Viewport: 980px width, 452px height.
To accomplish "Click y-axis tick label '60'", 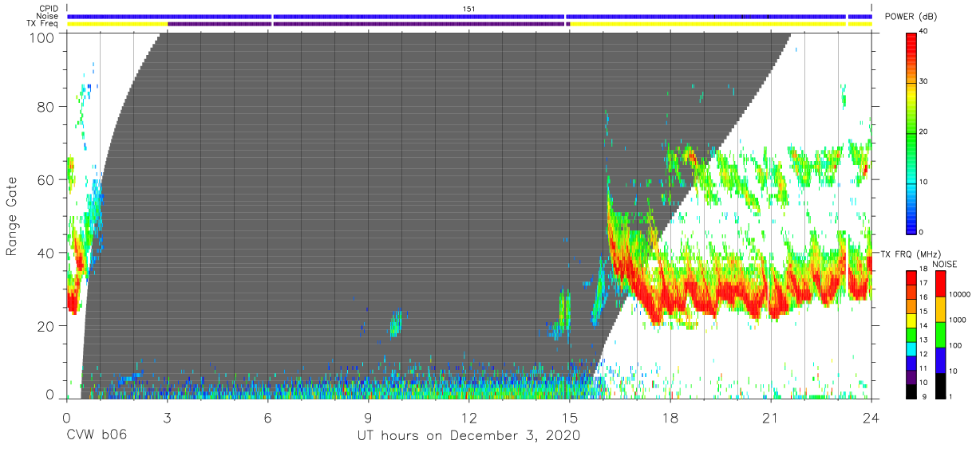I will point(47,180).
